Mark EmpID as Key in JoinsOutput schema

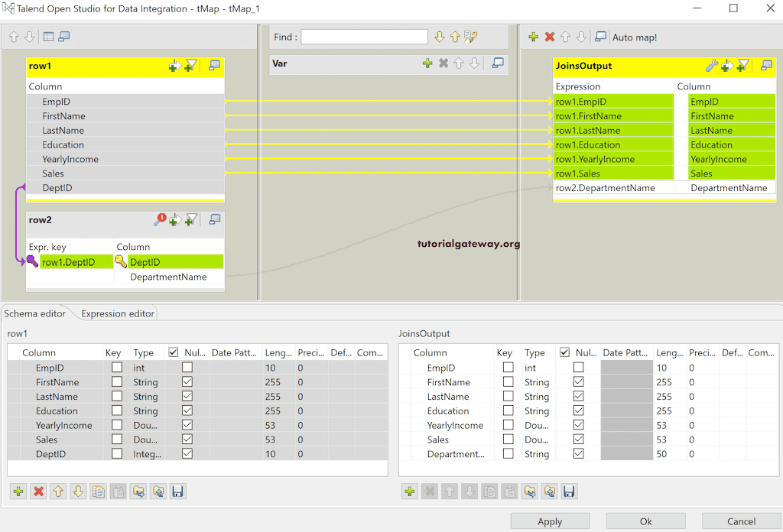coord(508,367)
